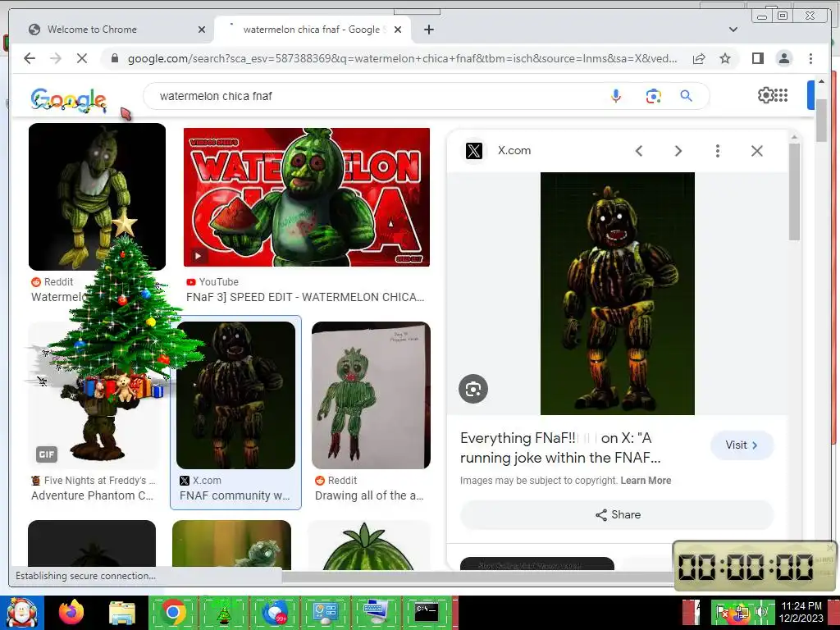Open the volume tray icon
840x630 pixels.
[761, 612]
